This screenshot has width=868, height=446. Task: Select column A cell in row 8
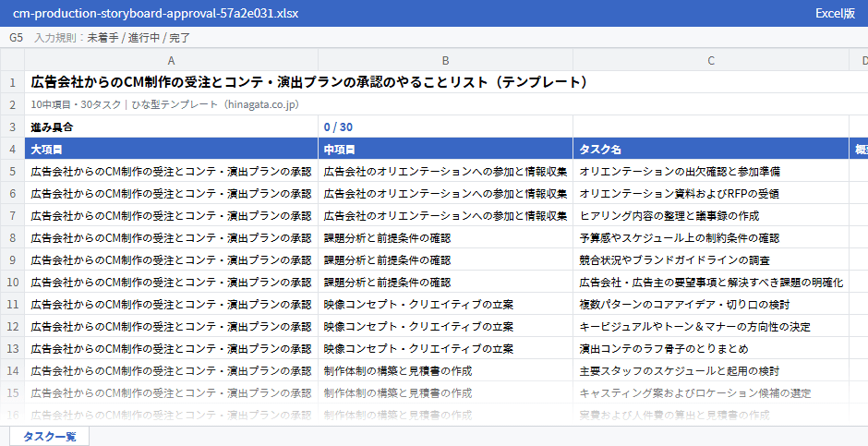click(171, 237)
